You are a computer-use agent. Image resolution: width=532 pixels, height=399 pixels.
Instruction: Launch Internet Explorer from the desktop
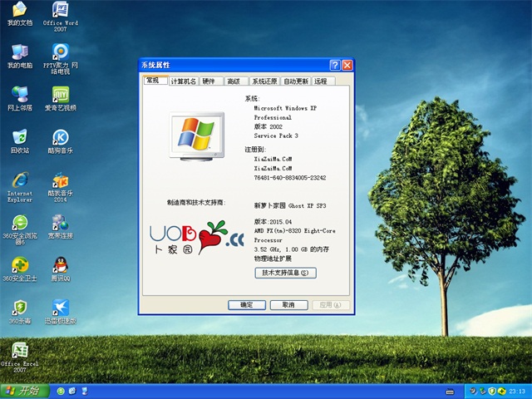click(19, 180)
